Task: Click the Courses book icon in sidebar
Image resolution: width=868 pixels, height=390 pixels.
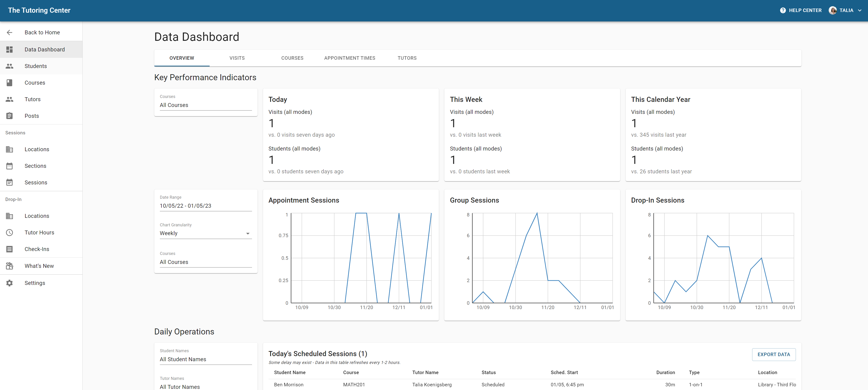Action: pos(9,83)
